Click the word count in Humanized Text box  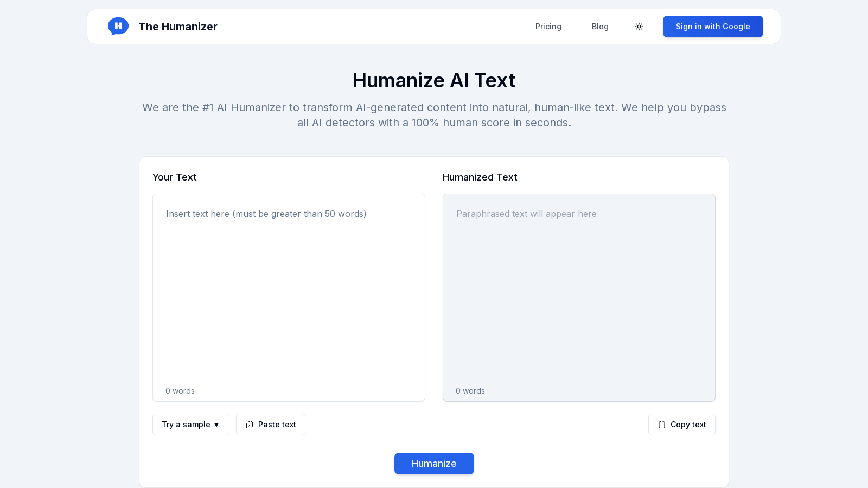(x=470, y=391)
